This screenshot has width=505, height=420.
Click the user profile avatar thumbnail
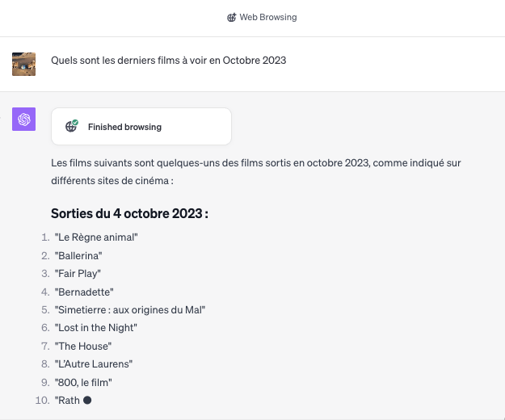(23, 65)
